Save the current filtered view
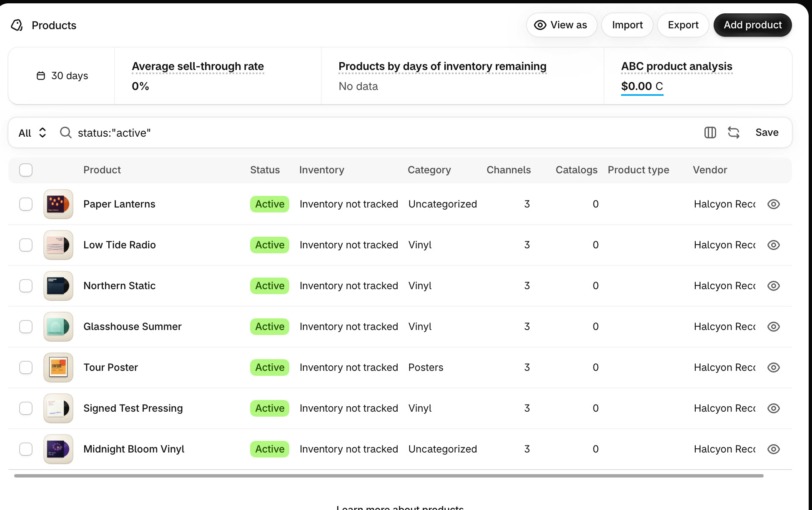The width and height of the screenshot is (812, 510). point(767,132)
